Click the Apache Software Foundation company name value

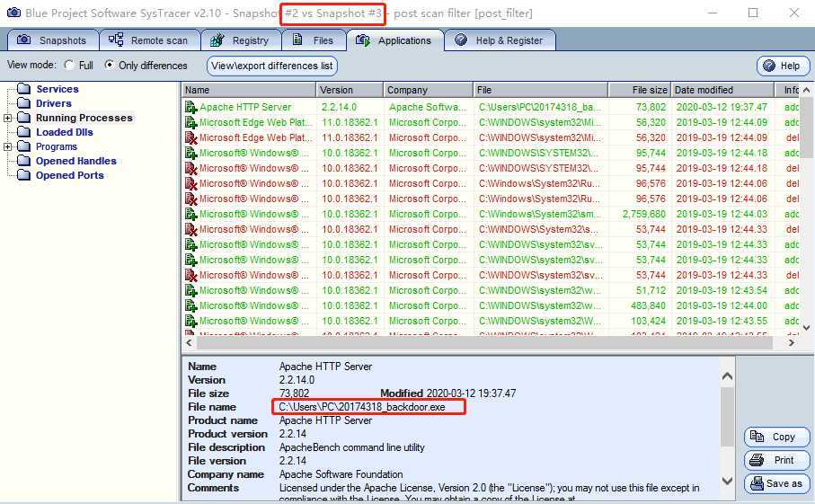[x=341, y=474]
